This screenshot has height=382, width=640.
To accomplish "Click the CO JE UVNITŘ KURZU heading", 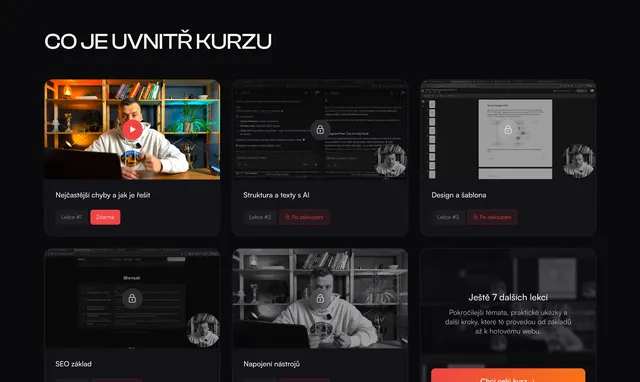I will [158, 41].
